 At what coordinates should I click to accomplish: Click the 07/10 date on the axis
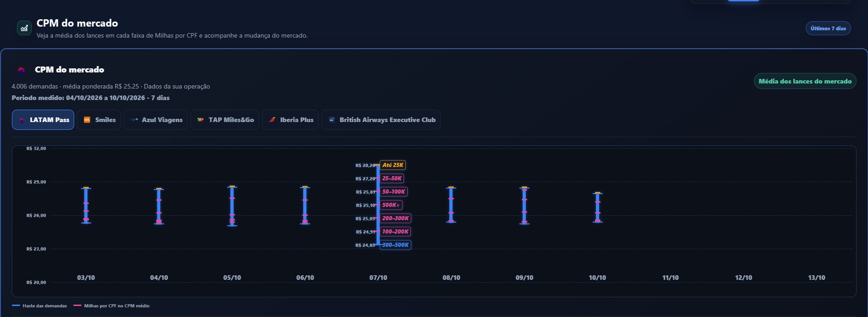(x=378, y=278)
